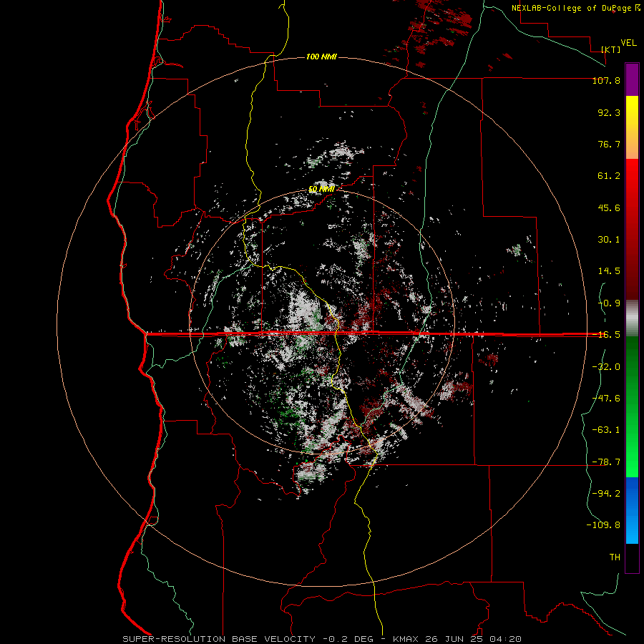Select the 14.5 velocity scale value
This screenshot has width=644, height=644.
tap(609, 271)
